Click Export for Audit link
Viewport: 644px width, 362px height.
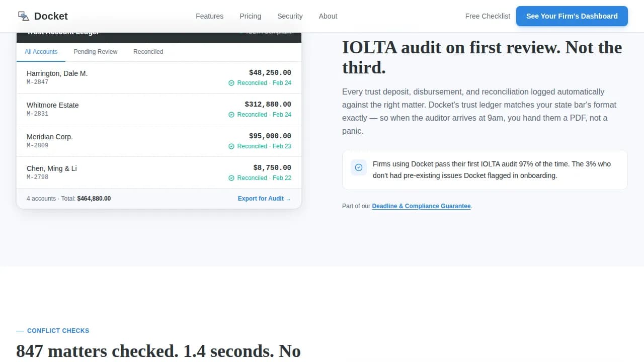(264, 199)
